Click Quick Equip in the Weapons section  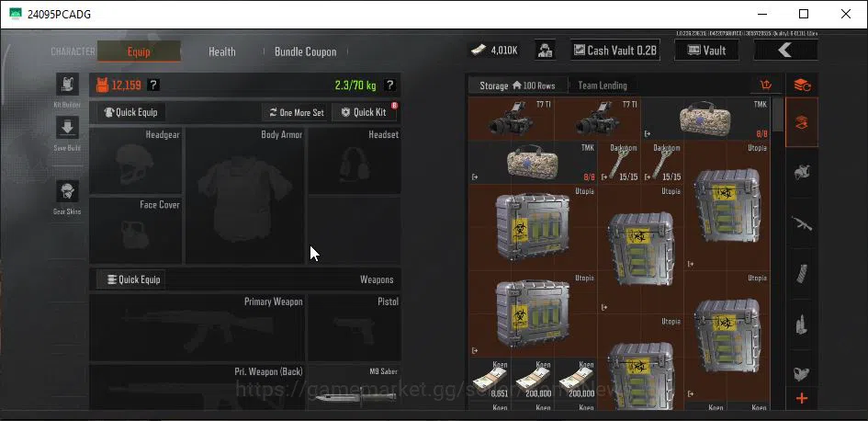point(133,279)
